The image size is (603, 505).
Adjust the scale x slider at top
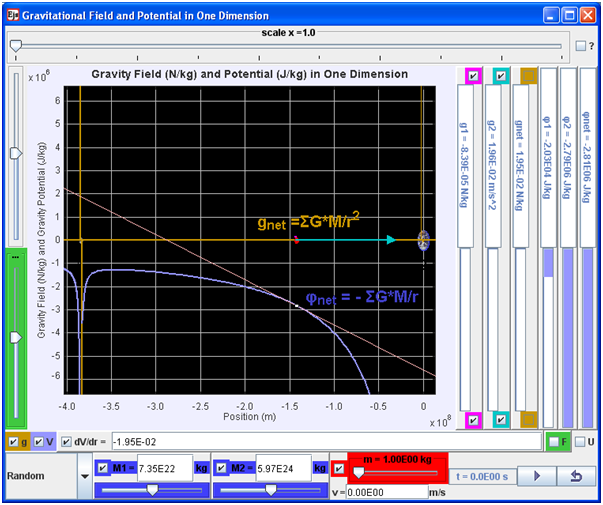pyautogui.click(x=16, y=46)
